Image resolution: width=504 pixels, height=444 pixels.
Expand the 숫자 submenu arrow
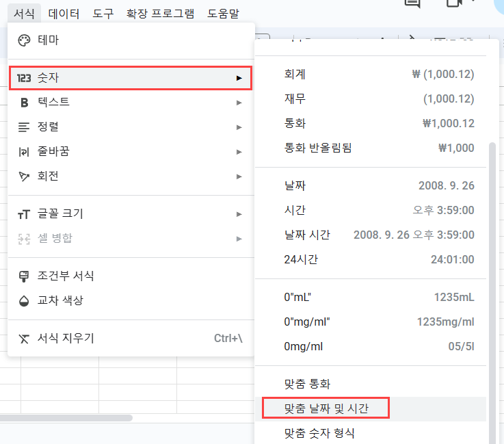pyautogui.click(x=239, y=78)
